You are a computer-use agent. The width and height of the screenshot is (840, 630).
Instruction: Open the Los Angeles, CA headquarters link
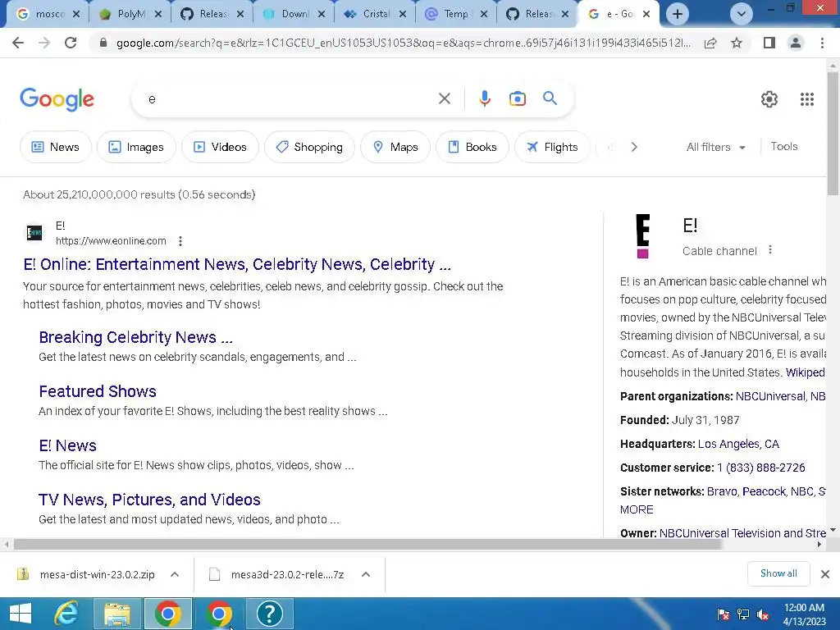[738, 444]
